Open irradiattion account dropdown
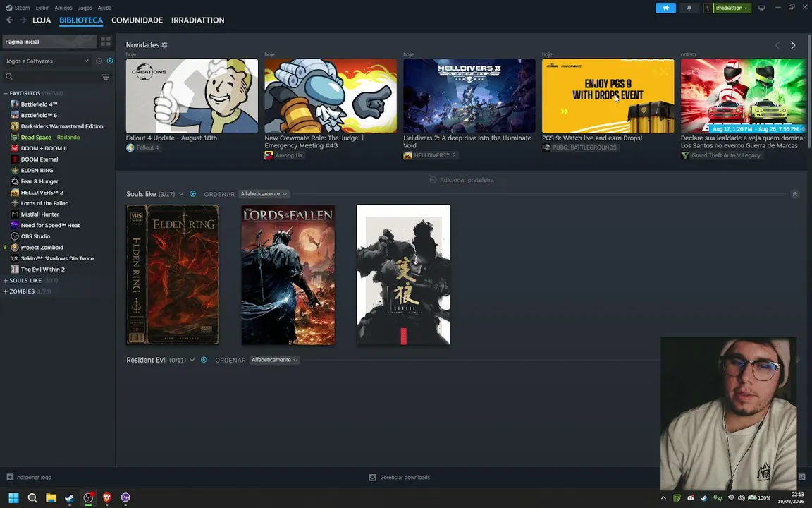The image size is (812, 508). pos(732,8)
